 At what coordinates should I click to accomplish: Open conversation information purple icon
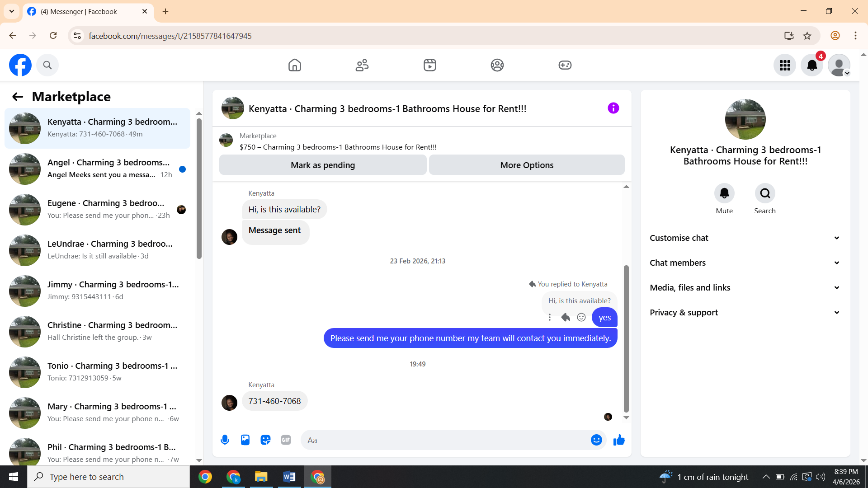pos(613,108)
